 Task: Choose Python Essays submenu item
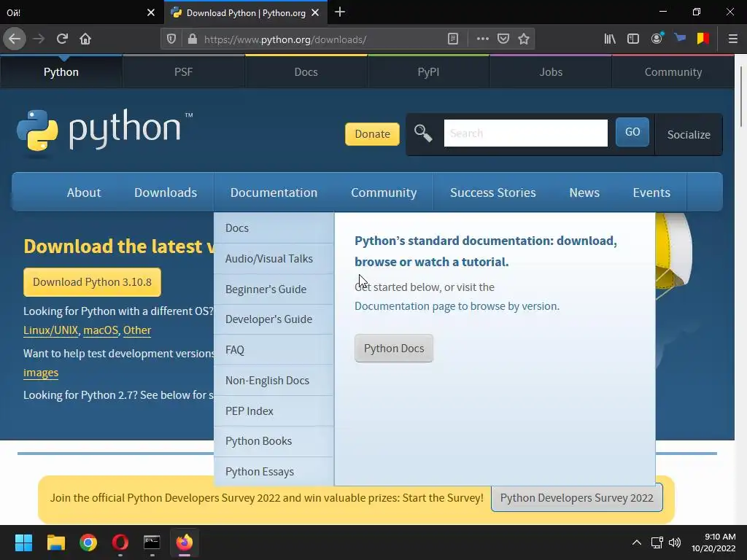(x=274, y=472)
